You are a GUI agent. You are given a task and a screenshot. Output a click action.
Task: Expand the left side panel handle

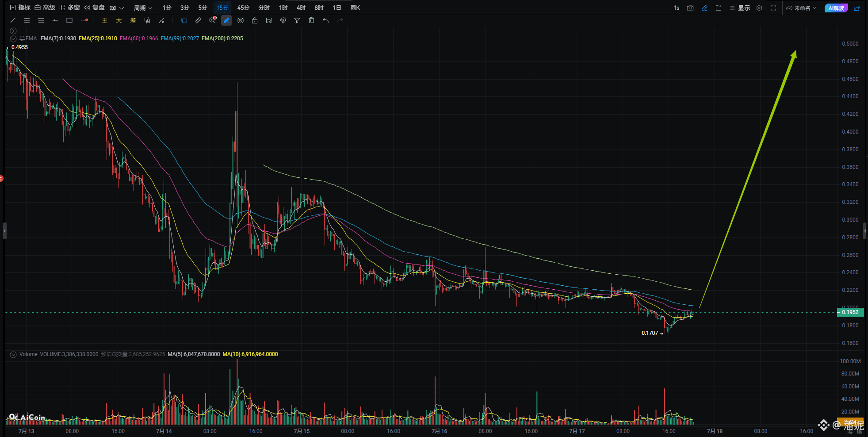5,230
